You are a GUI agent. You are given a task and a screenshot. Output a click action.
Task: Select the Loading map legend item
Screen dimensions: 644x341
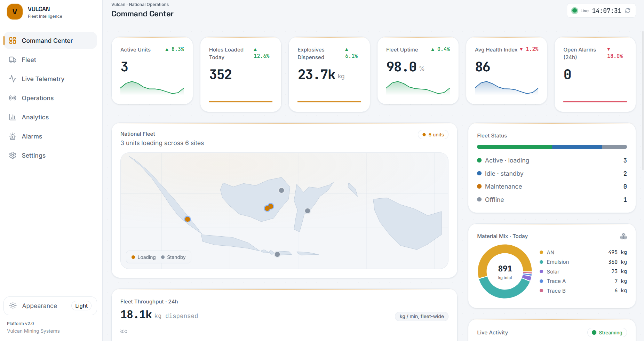coord(143,257)
